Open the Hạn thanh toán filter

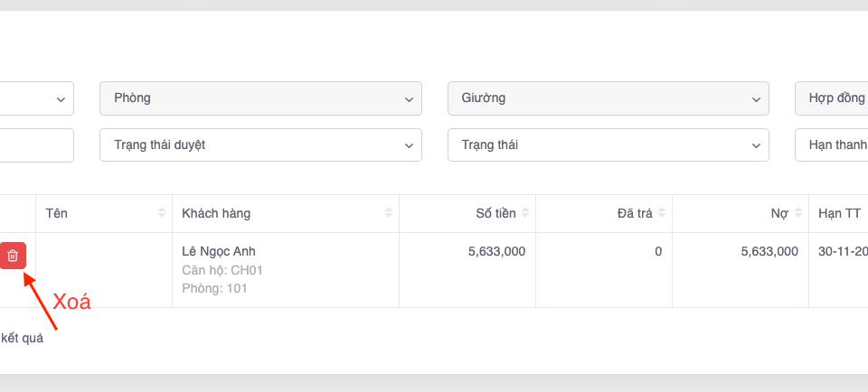pyautogui.click(x=831, y=145)
